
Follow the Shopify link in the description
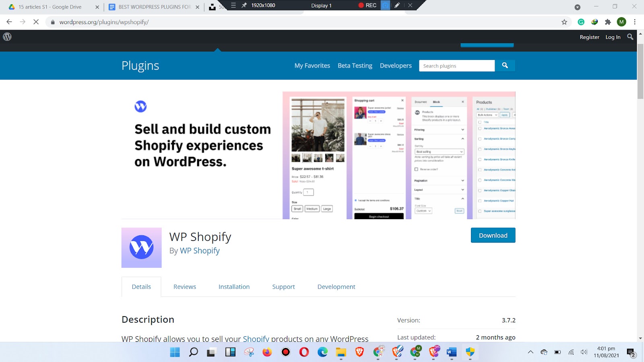tap(256, 339)
